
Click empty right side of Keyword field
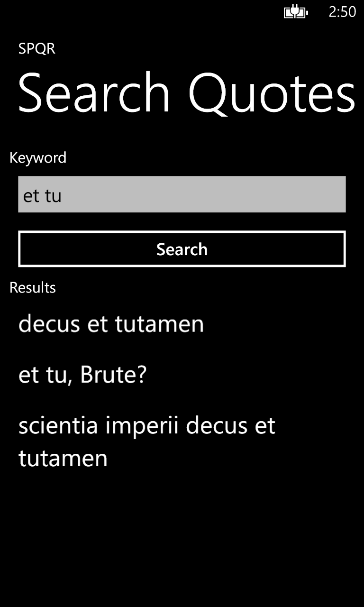click(284, 194)
